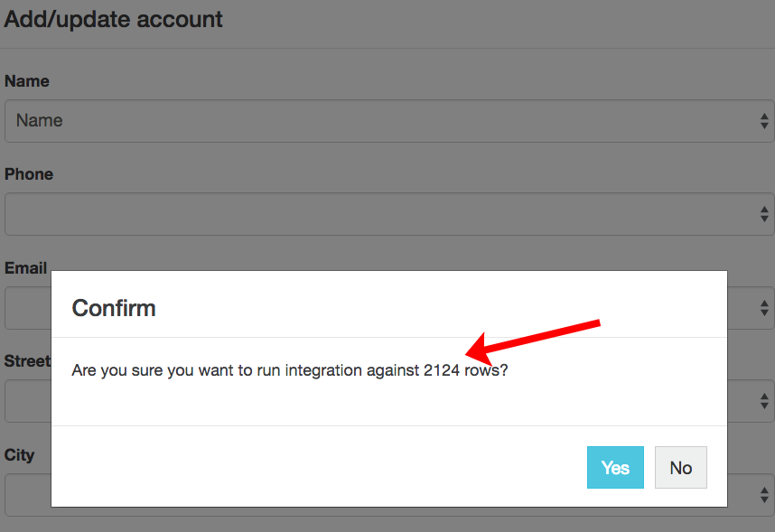775x532 pixels.
Task: Click the Street field's up-down arrow icon
Action: point(764,401)
